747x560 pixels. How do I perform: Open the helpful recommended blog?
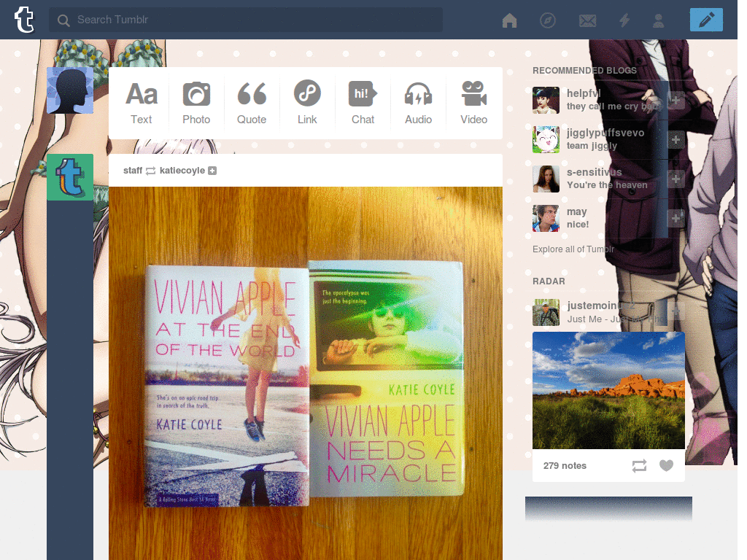[584, 93]
